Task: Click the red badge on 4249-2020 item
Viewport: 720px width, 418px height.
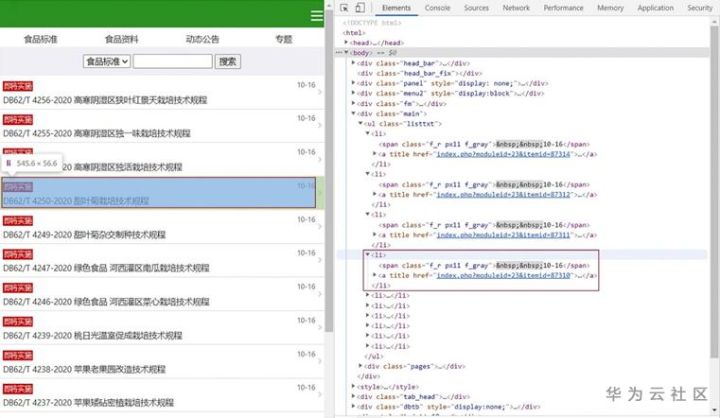Action: [x=17, y=221]
